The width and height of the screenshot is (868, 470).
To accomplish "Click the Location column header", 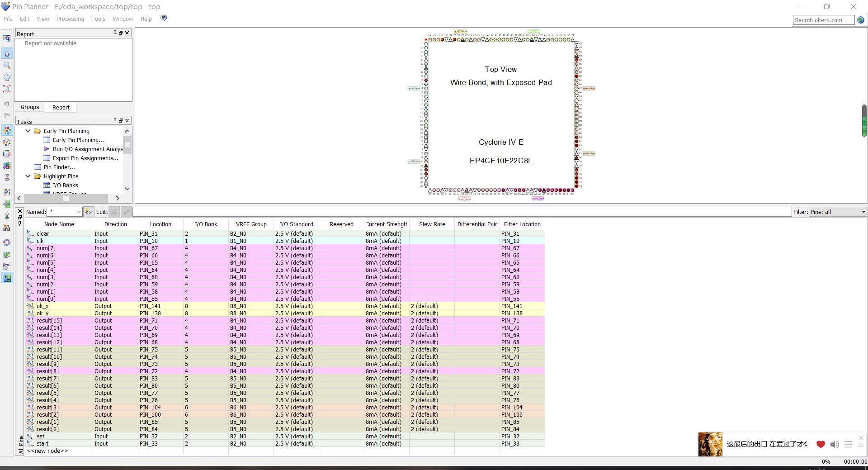I will click(160, 224).
